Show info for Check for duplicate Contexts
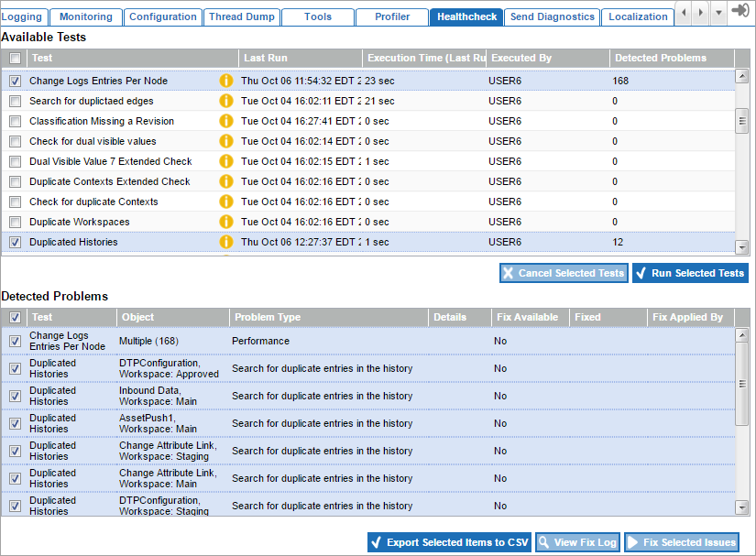Viewport: 756px width, 556px height. (x=226, y=202)
